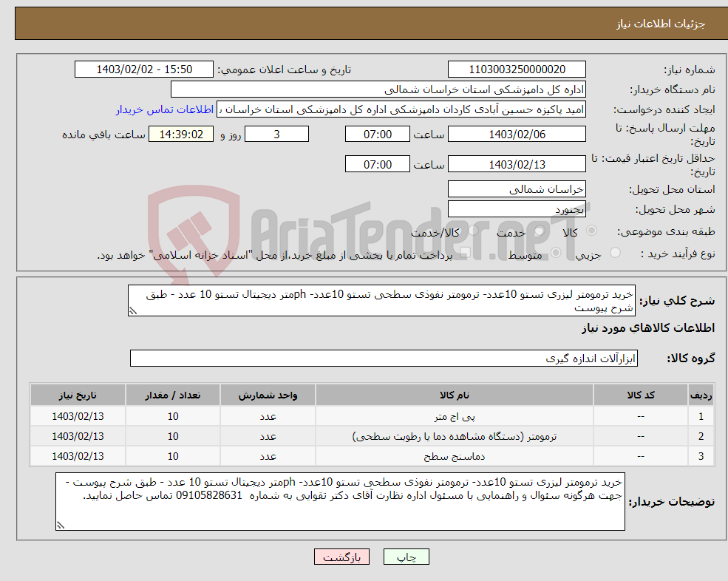Click the price validity date 1403/02/13 field
The height and width of the screenshot is (581, 728).
(x=517, y=164)
